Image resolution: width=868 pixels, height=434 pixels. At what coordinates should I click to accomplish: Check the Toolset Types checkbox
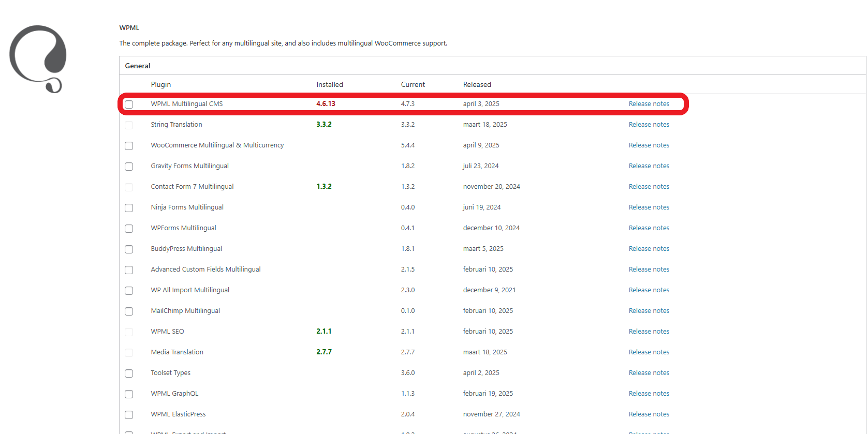pyautogui.click(x=129, y=373)
